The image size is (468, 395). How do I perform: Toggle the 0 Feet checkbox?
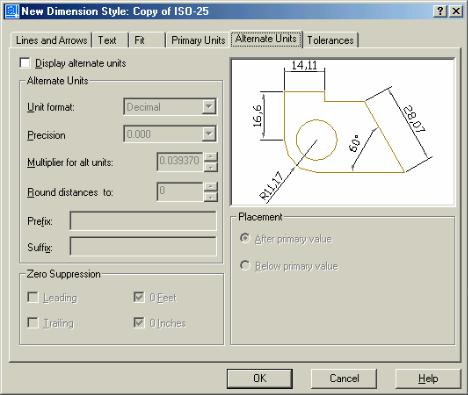click(139, 297)
